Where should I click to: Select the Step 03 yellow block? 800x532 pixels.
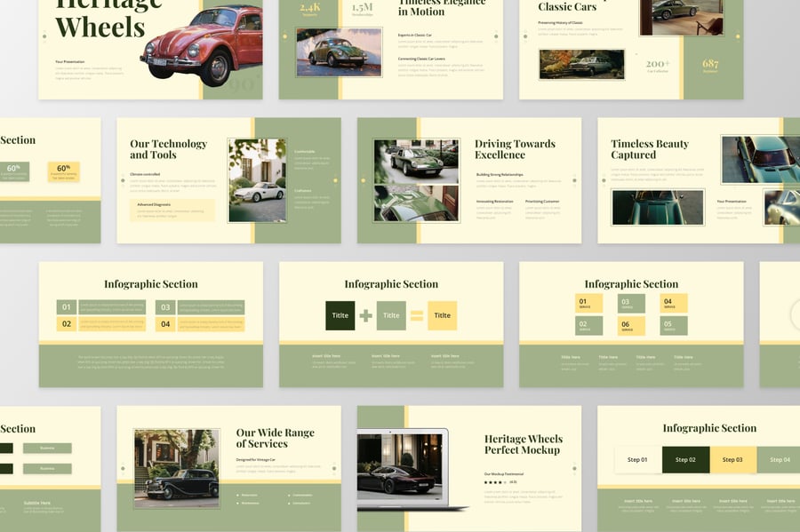[x=732, y=459]
